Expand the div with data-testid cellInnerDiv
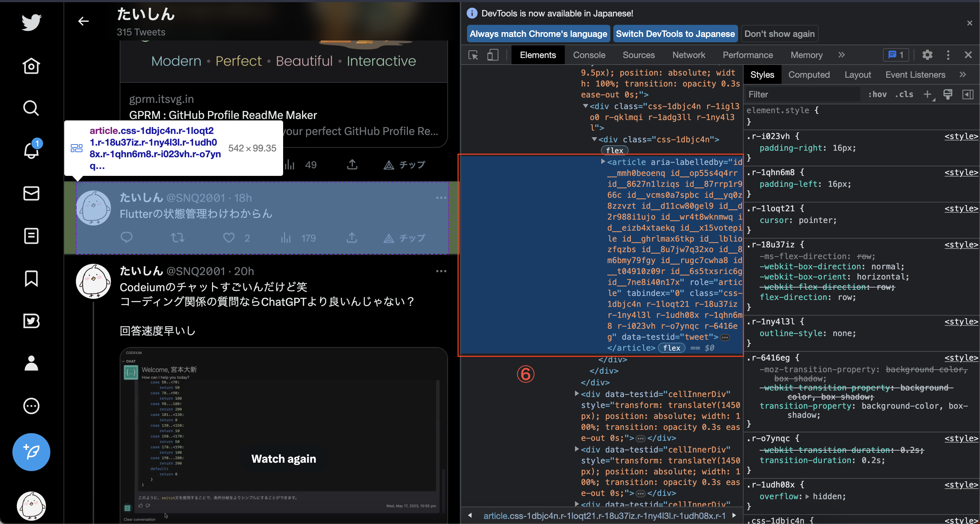980x524 pixels. pyautogui.click(x=577, y=394)
